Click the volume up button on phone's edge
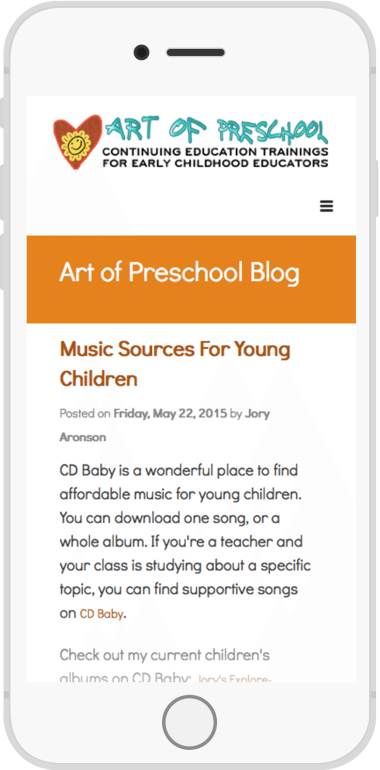 (x=2, y=192)
